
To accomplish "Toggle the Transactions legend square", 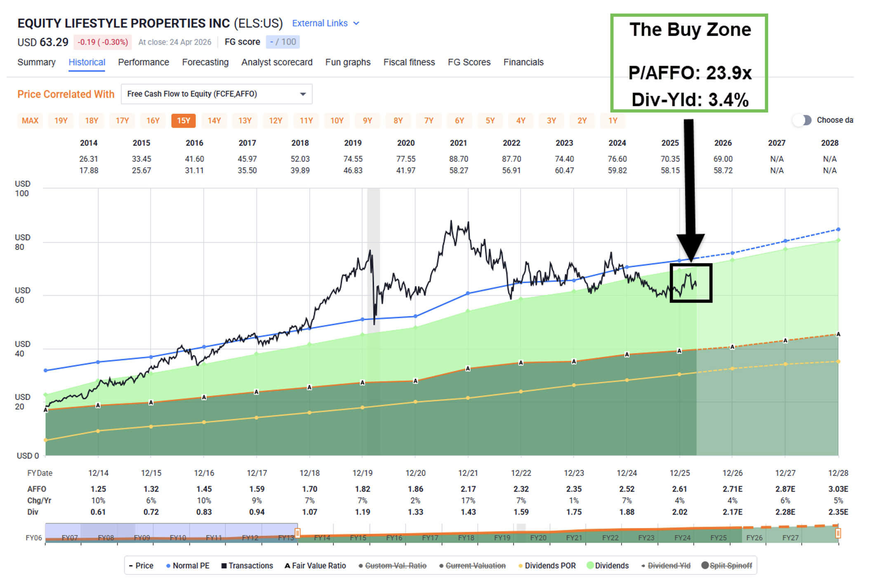I will click(224, 566).
